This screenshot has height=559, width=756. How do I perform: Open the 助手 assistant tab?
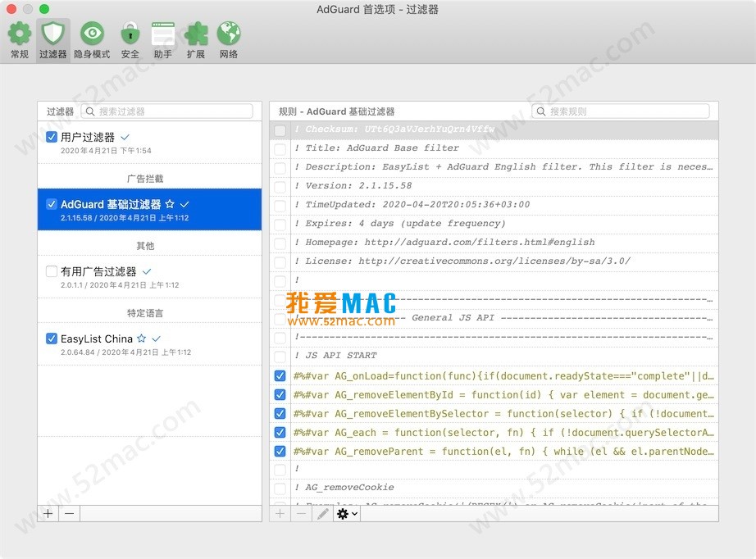163,40
